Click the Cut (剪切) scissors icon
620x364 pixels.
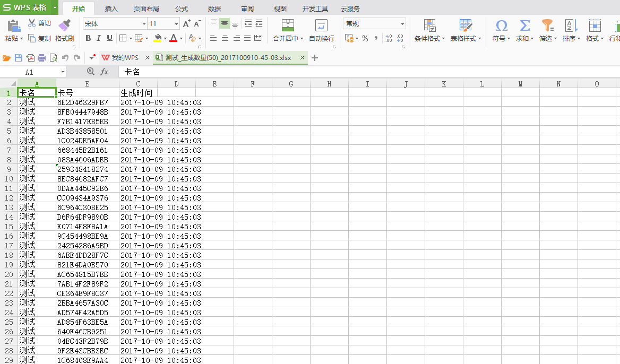(32, 23)
